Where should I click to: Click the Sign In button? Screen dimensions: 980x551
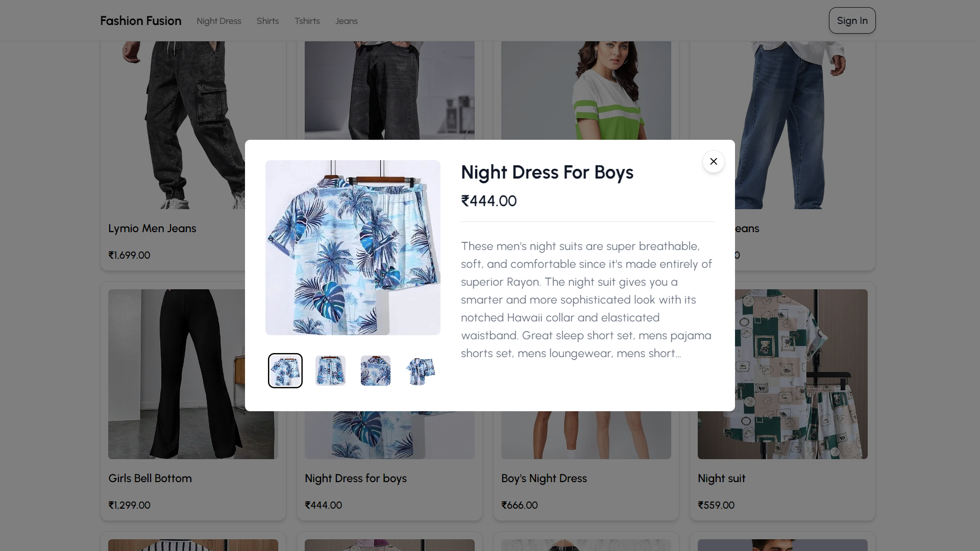coord(852,20)
